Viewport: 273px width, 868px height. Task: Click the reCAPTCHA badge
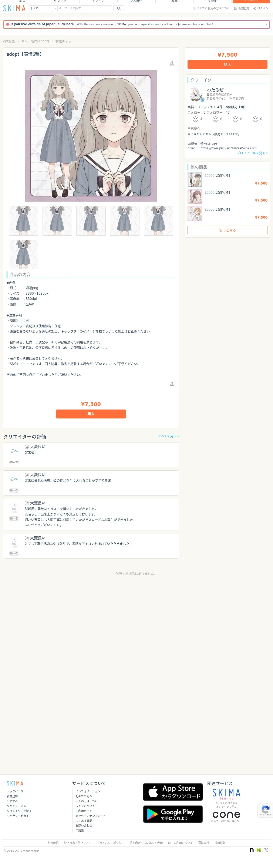pyautogui.click(x=265, y=810)
